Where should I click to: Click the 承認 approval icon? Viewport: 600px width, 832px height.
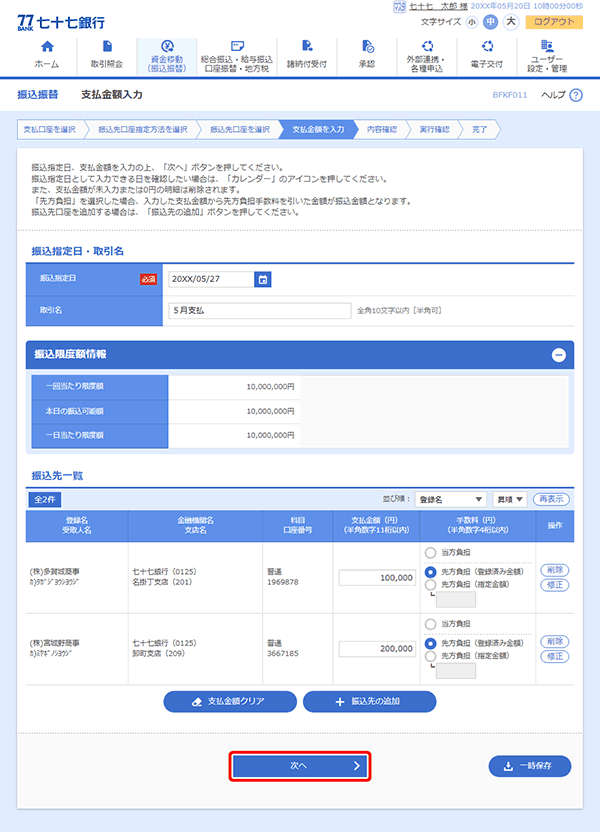(367, 47)
